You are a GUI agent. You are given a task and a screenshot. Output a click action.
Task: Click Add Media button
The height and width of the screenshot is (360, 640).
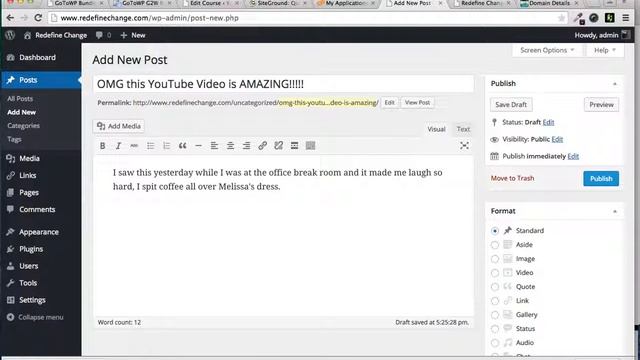point(119,126)
